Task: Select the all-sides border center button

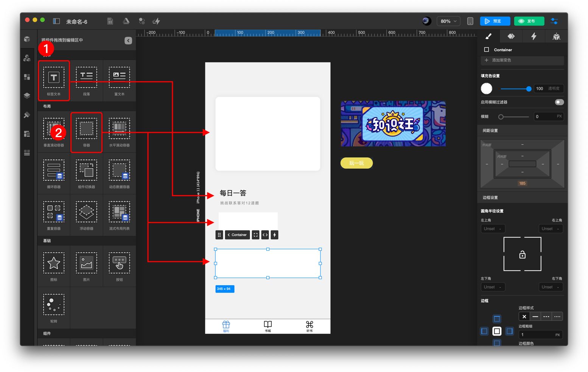Action: point(497,331)
